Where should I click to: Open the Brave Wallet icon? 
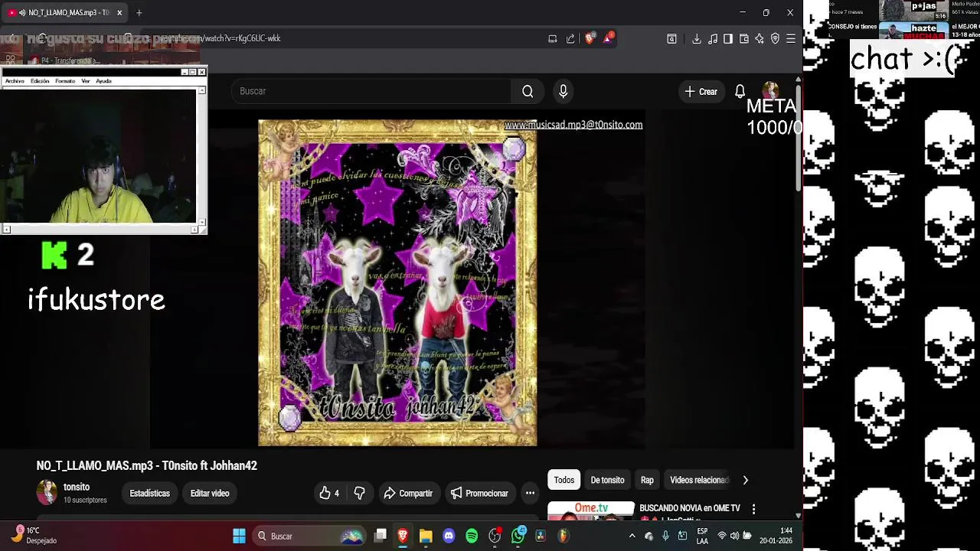(743, 39)
